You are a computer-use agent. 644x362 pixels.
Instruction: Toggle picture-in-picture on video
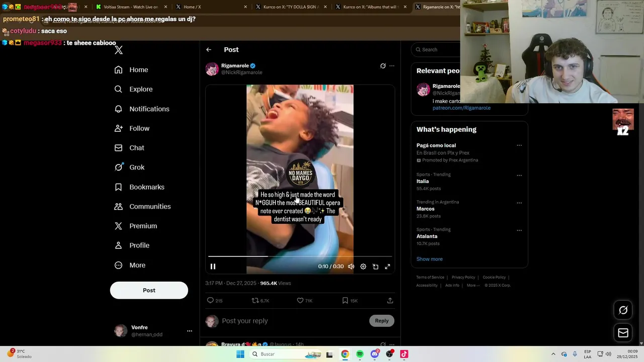tap(375, 266)
